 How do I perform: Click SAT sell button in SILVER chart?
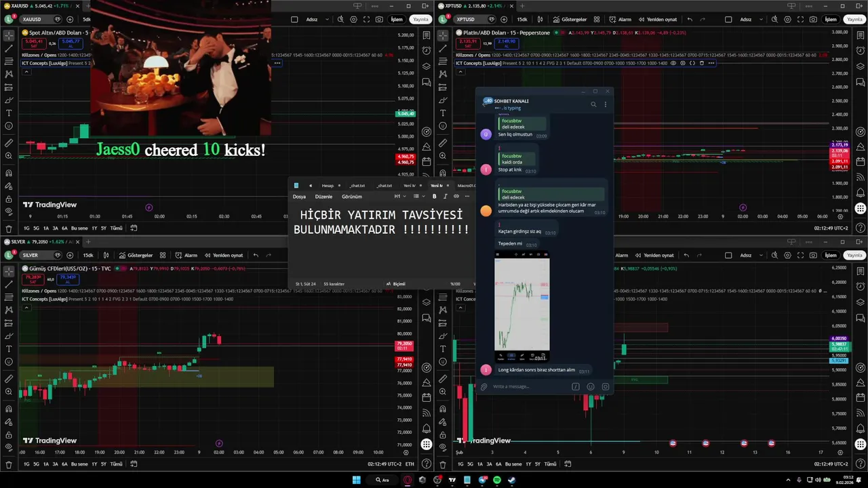pos(33,279)
